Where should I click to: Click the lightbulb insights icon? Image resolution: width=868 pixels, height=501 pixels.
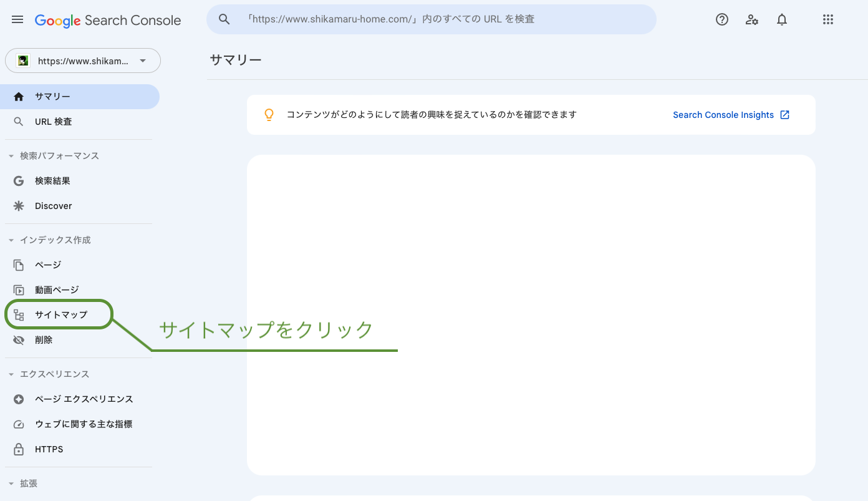coord(269,115)
